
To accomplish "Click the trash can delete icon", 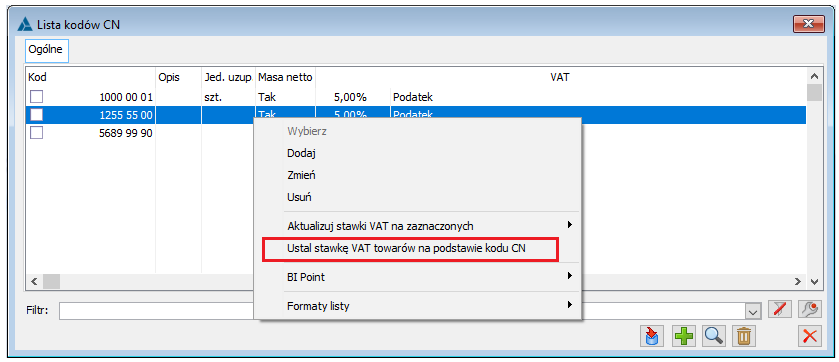I will pos(744,336).
